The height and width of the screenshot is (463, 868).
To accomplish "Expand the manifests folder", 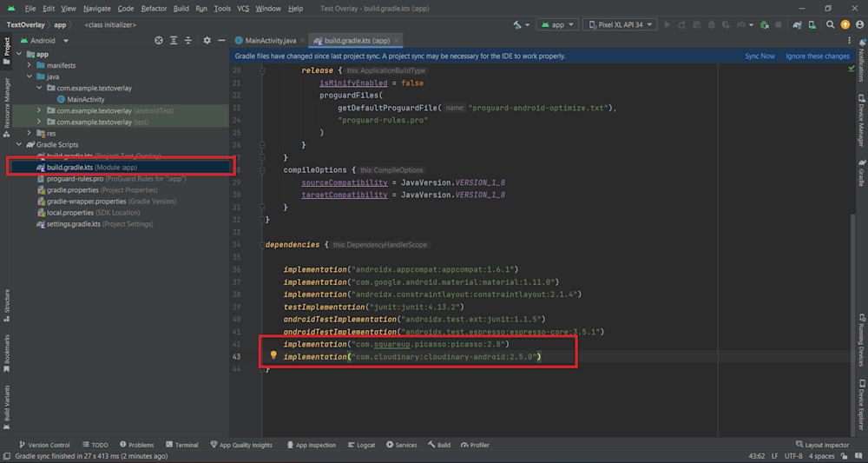I will [30, 65].
